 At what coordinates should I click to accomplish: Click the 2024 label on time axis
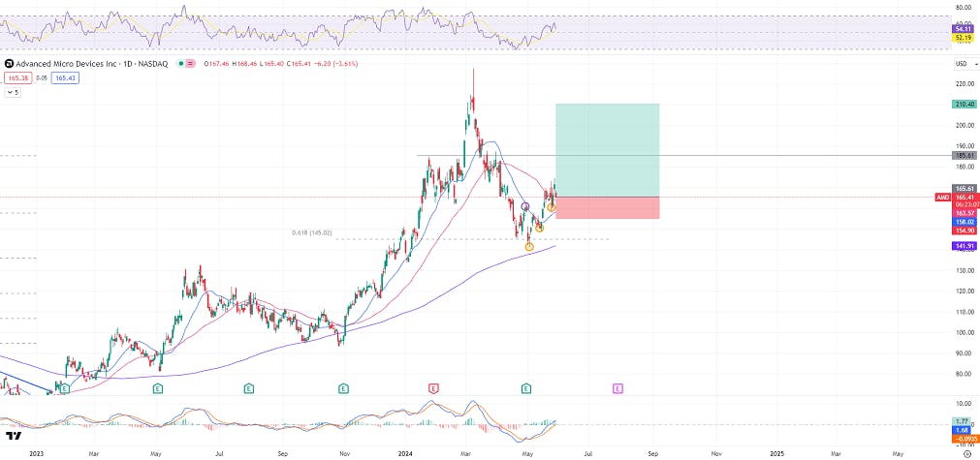(x=405, y=454)
